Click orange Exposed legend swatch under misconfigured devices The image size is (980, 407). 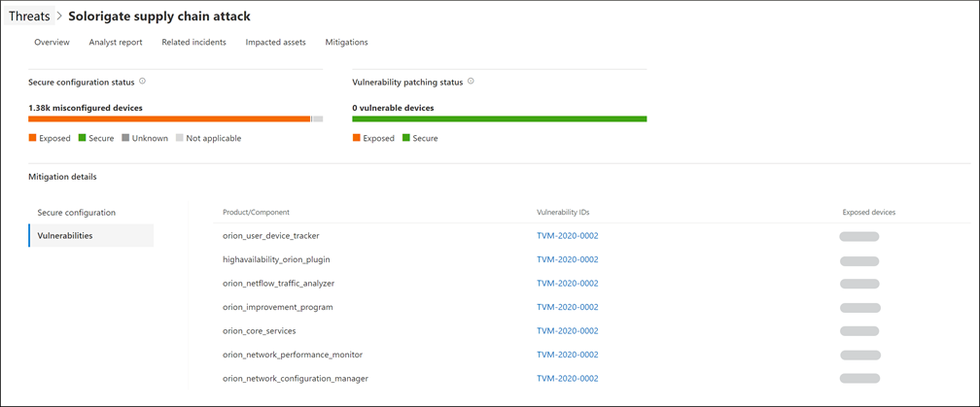[x=32, y=138]
